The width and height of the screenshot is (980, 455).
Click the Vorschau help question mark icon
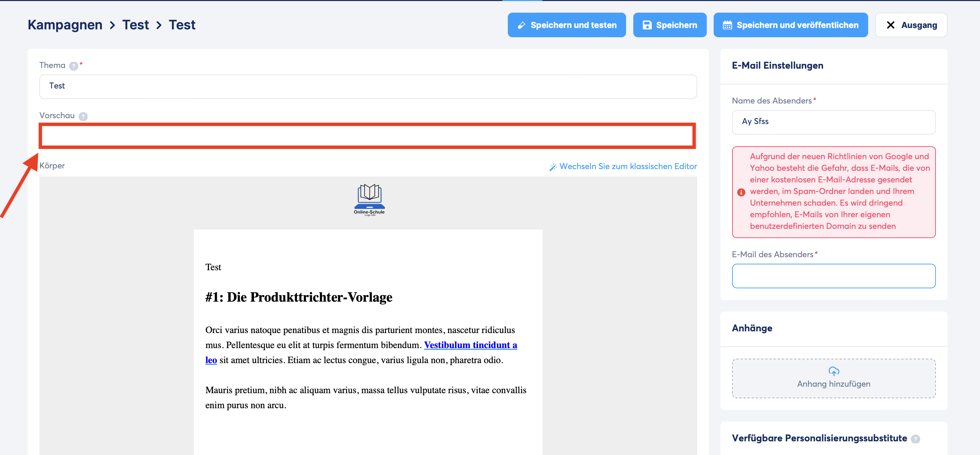point(83,116)
